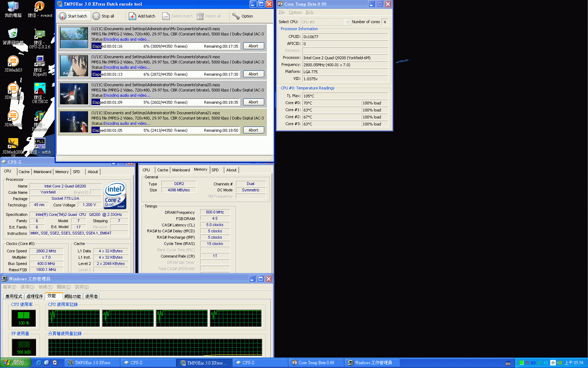Abort the shana18.mpg encoding job
This screenshot has width=588, height=368.
253,46
